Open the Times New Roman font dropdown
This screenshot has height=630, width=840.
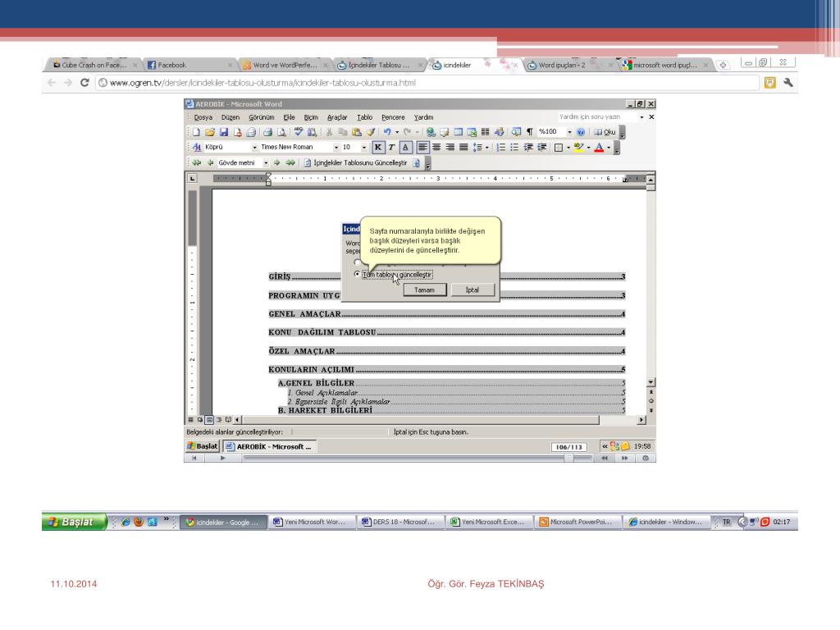(x=336, y=148)
